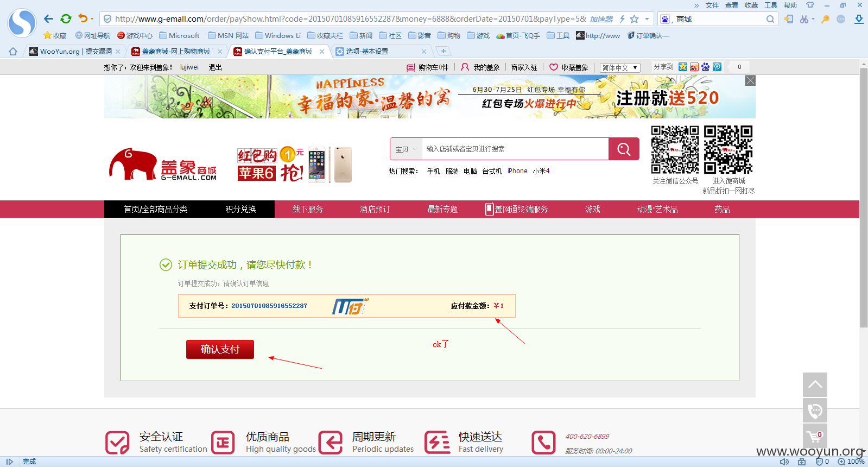Click the 微信公众号 QR code
The image size is (868, 467).
tap(675, 149)
